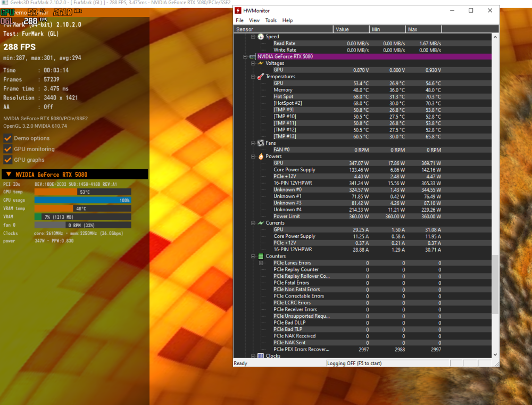Click the VRAM temp bar in FurMark
This screenshot has width=532, height=405.
(x=83, y=209)
